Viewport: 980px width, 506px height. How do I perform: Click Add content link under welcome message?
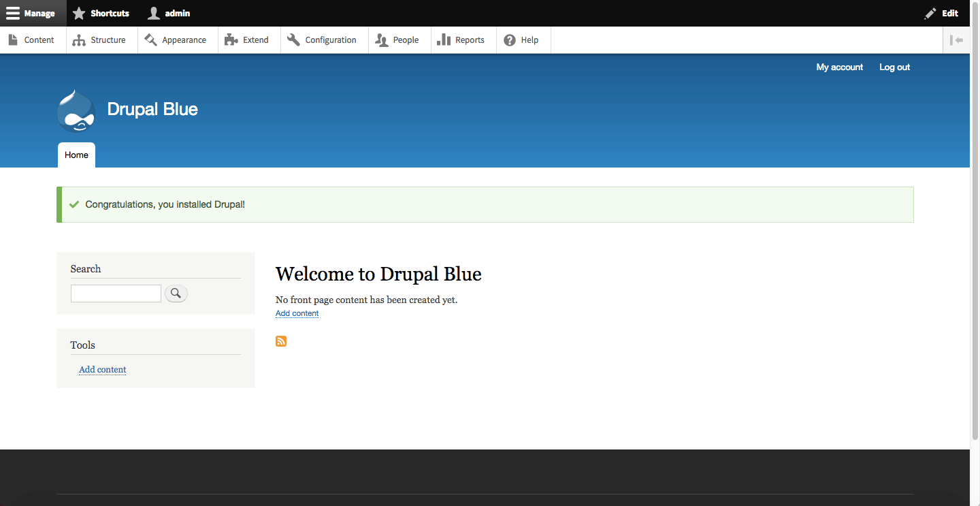[x=297, y=313]
